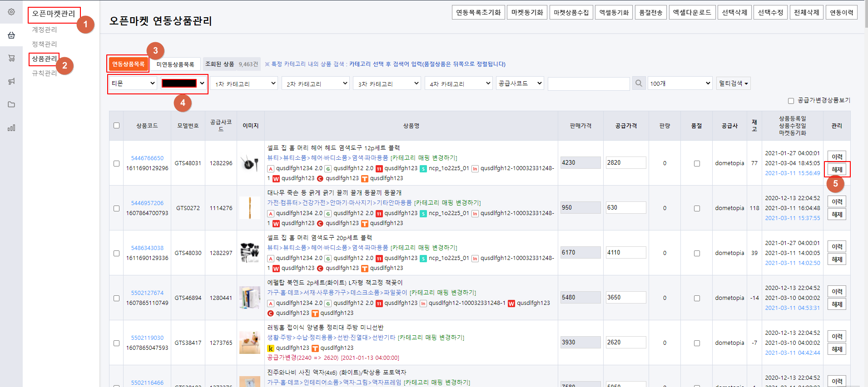868x387 pixels.
Task: Open the settings gear in the sidebar
Action: [x=11, y=12]
